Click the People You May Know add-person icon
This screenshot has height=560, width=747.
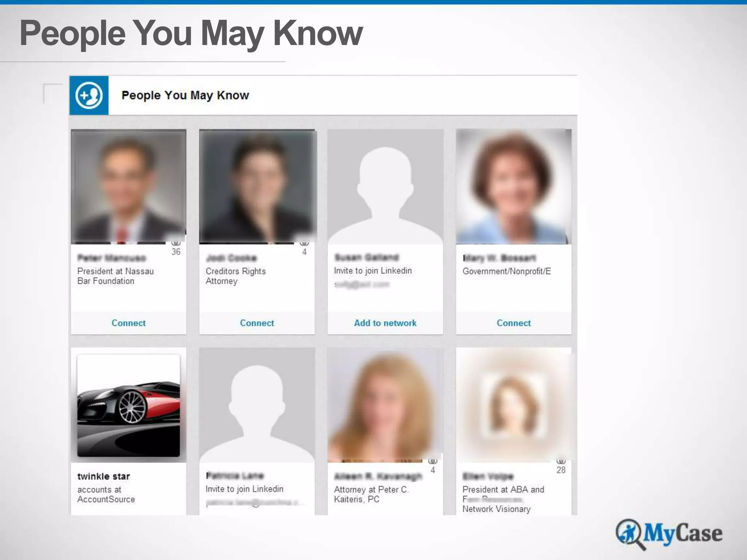coord(89,96)
